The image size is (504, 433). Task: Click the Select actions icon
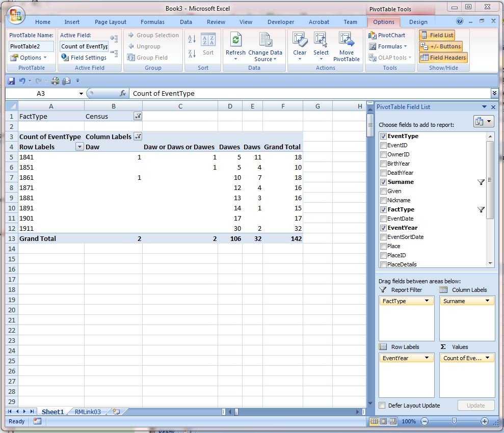321,40
